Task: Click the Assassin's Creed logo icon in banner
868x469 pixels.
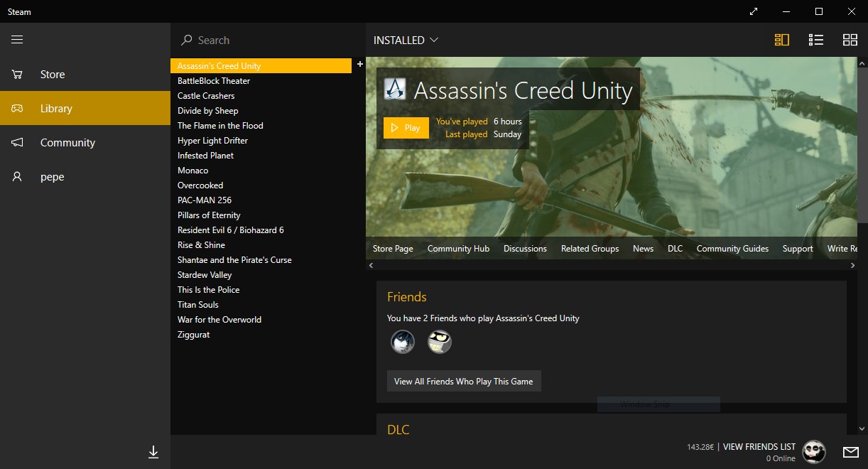Action: [394, 89]
